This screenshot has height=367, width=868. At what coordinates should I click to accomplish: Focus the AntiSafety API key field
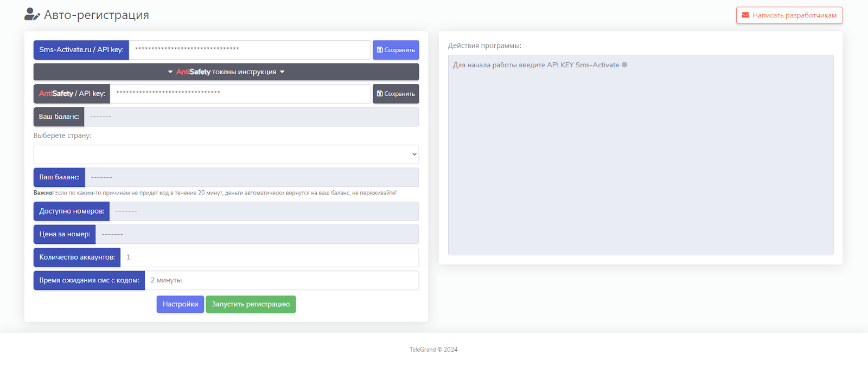[240, 94]
